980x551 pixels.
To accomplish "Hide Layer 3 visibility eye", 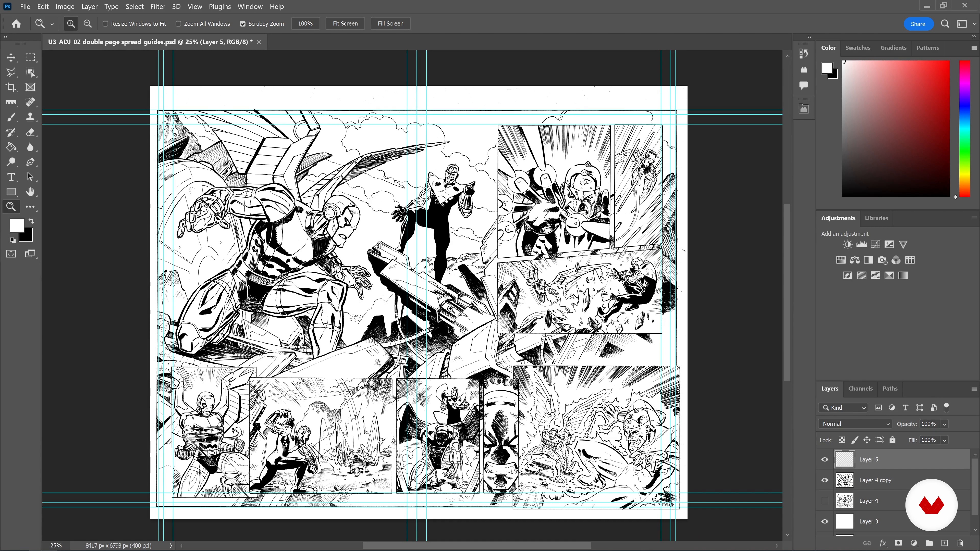I will point(825,521).
